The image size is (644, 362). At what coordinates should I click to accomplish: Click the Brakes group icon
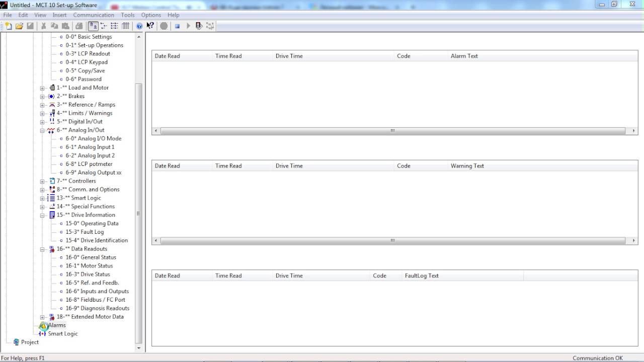click(51, 96)
